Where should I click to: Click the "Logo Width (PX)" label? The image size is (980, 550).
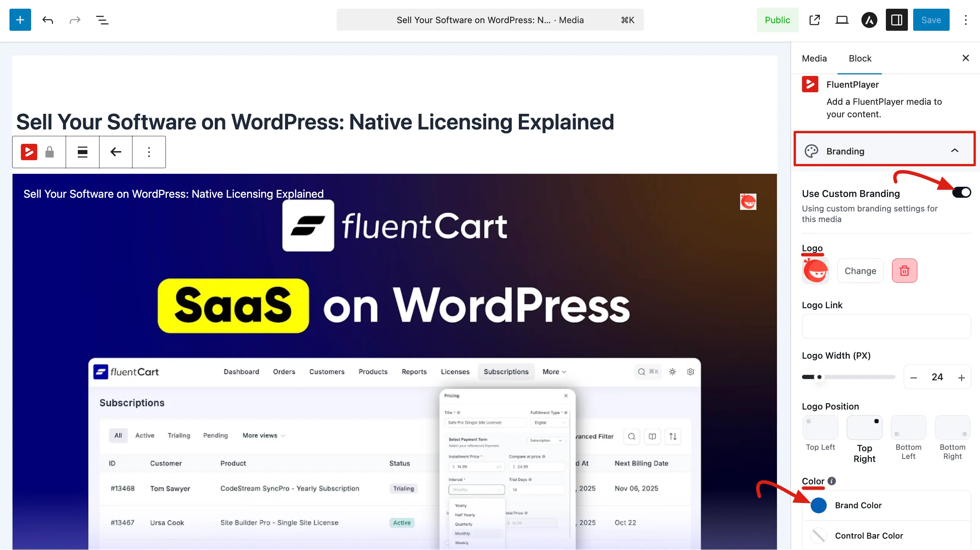click(836, 356)
